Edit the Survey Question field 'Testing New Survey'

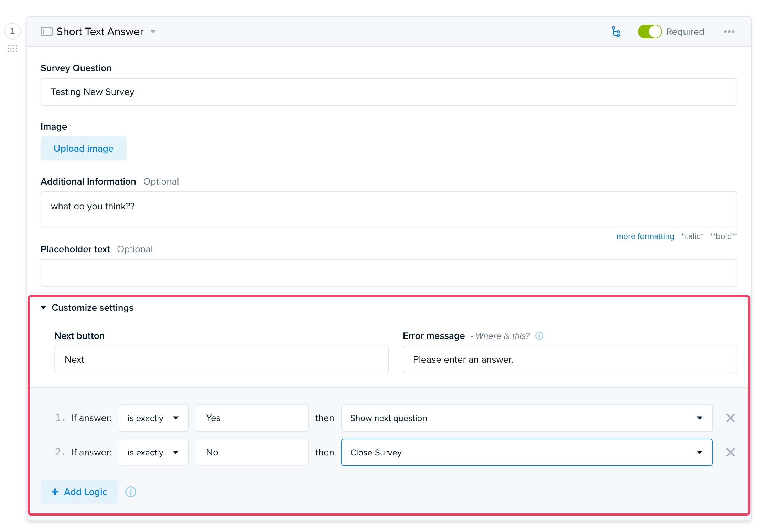pos(389,92)
